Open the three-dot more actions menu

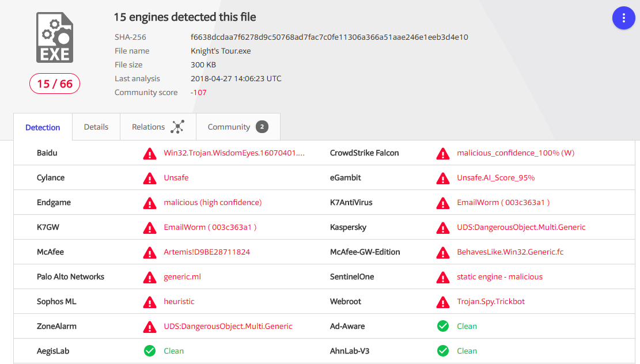pos(623,18)
